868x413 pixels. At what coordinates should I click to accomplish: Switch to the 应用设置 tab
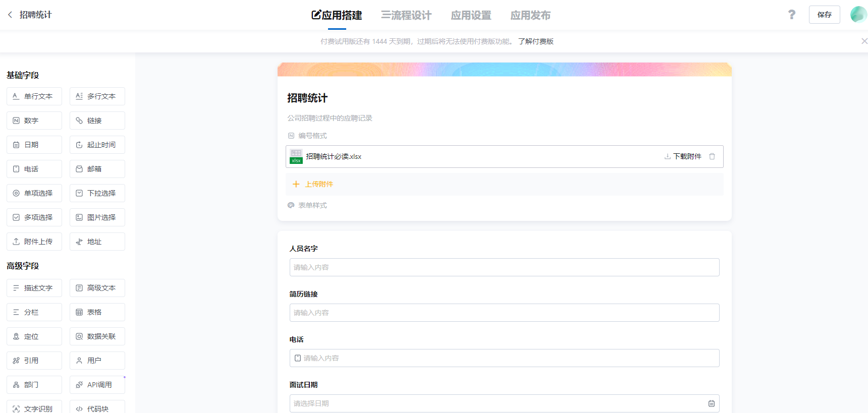[x=471, y=15]
